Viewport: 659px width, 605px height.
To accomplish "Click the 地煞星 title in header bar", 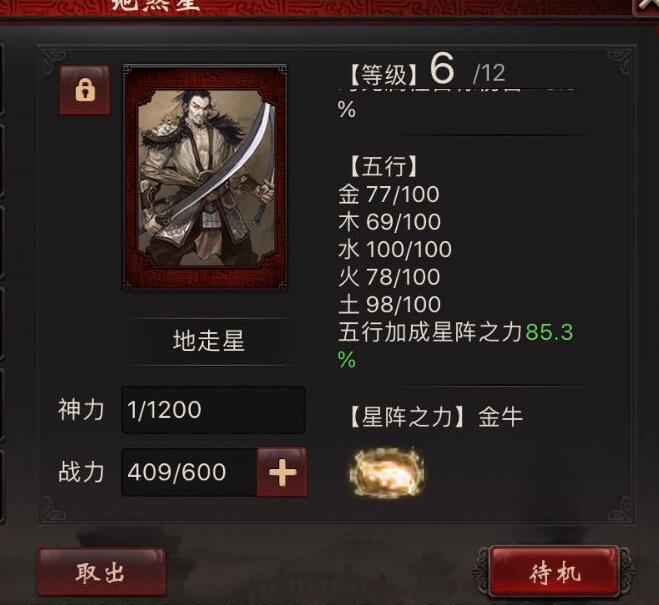I will [155, 4].
